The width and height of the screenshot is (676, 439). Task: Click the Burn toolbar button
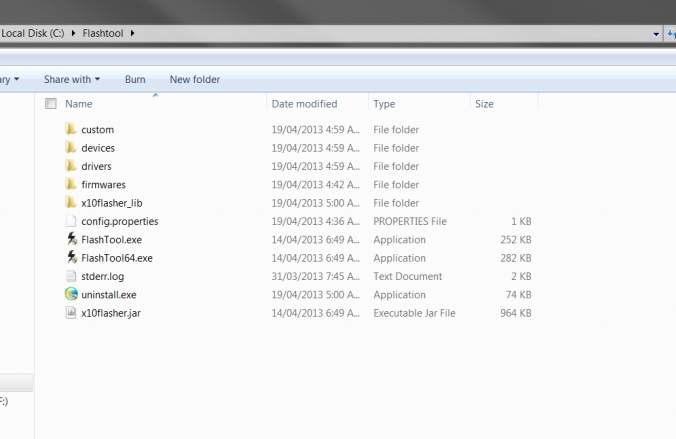coord(135,79)
